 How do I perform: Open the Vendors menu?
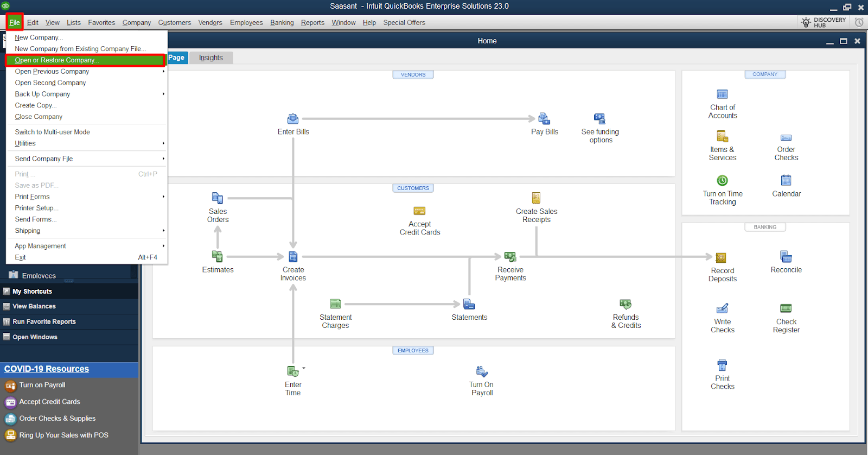210,22
